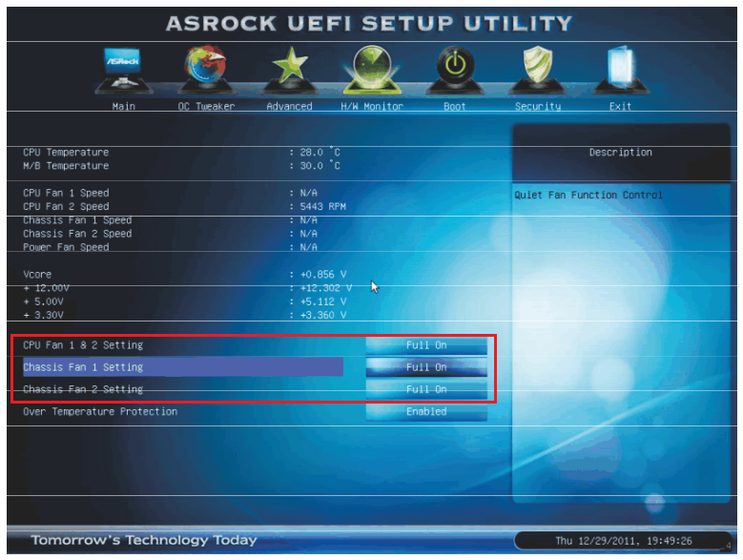The height and width of the screenshot is (560, 743).
Task: Click the +12.302 V reading
Action: click(326, 288)
